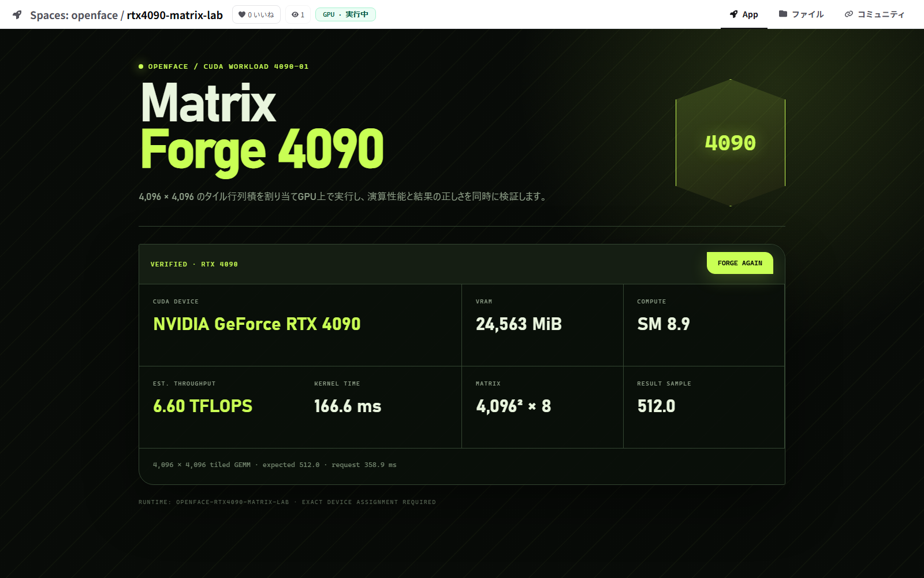
Task: Open the ファイル tab
Action: (x=802, y=14)
